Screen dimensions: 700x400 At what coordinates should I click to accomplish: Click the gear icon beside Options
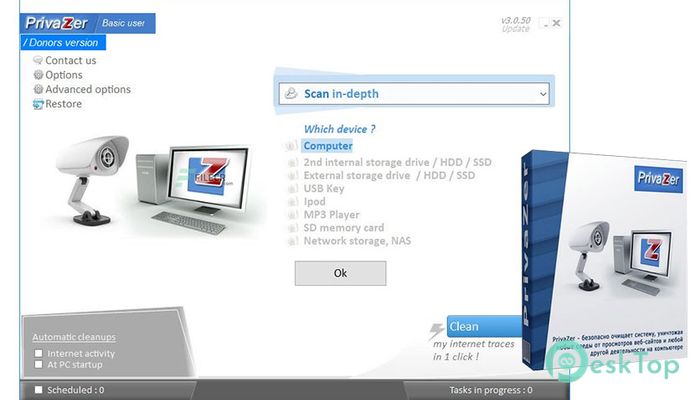coord(38,75)
